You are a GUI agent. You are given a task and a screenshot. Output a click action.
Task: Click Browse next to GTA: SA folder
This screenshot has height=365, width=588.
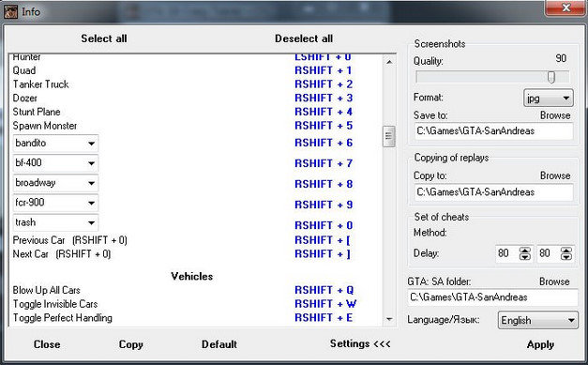(554, 281)
